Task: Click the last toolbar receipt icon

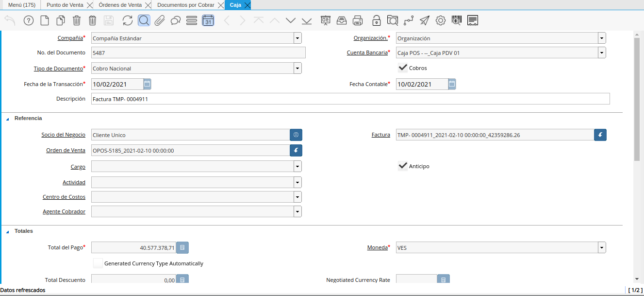Action: click(473, 20)
